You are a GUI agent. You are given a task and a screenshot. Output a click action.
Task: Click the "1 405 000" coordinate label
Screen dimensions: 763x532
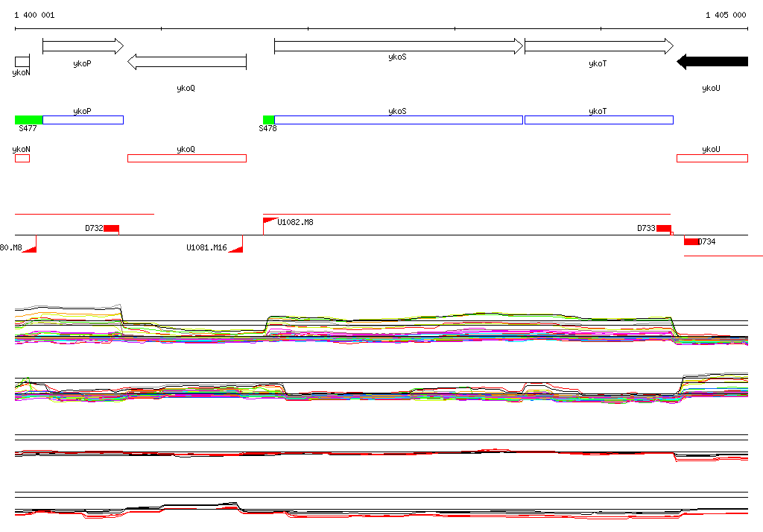tap(726, 15)
